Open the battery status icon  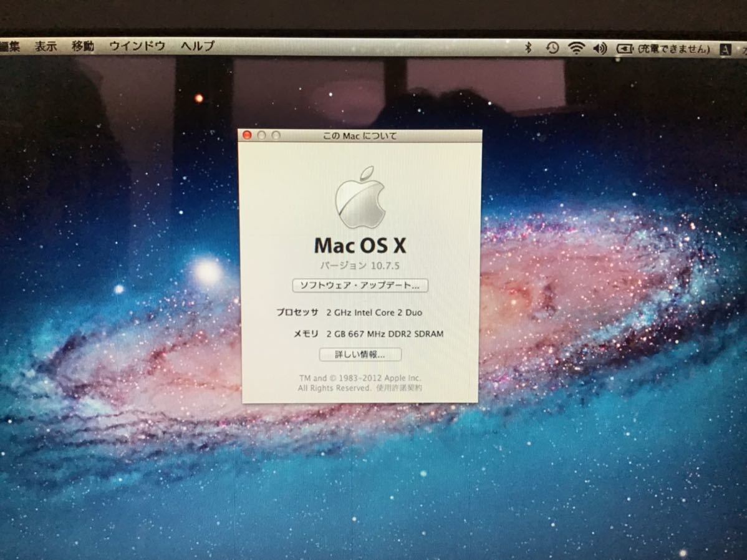625,49
